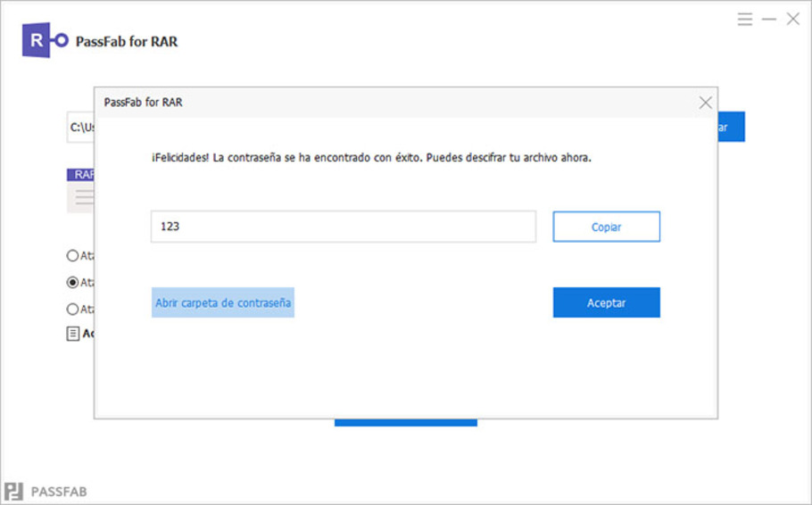This screenshot has height=505, width=812.
Task: Close the PassFab for RAR main window
Action: coord(793,19)
